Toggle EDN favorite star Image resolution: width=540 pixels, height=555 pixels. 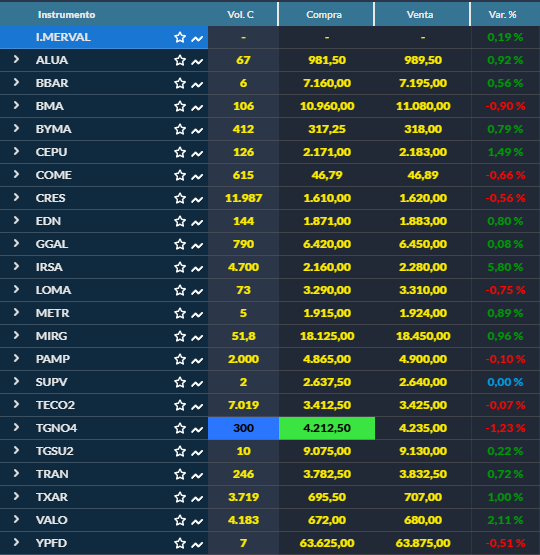180,222
